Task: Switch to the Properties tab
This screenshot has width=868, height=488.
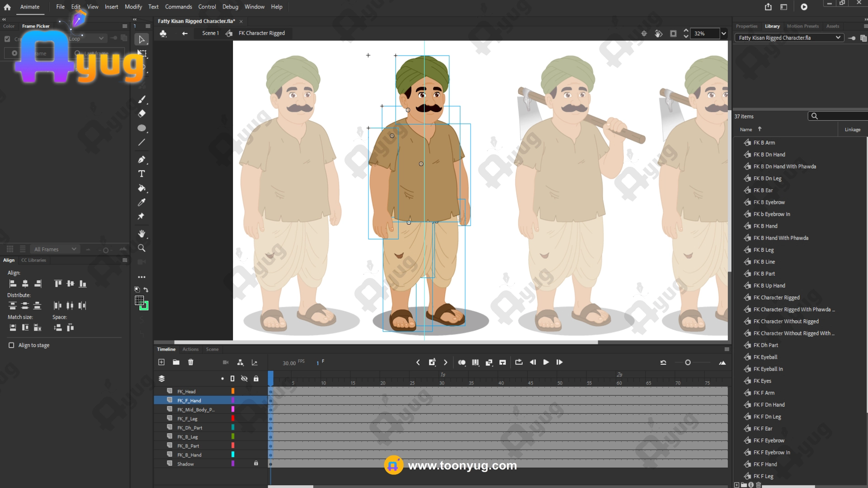Action: [746, 26]
